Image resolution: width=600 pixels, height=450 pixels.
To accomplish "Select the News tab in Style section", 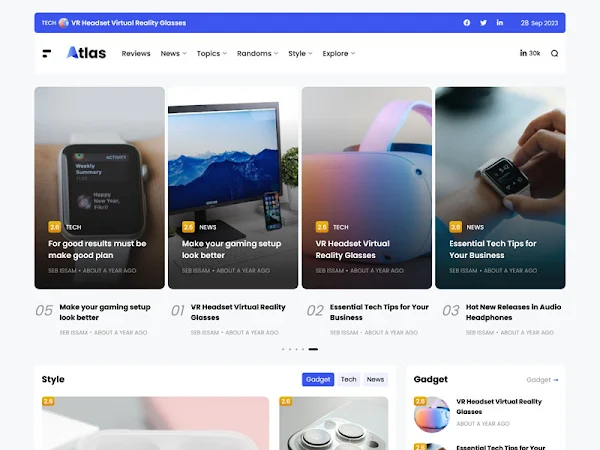I will [x=375, y=379].
